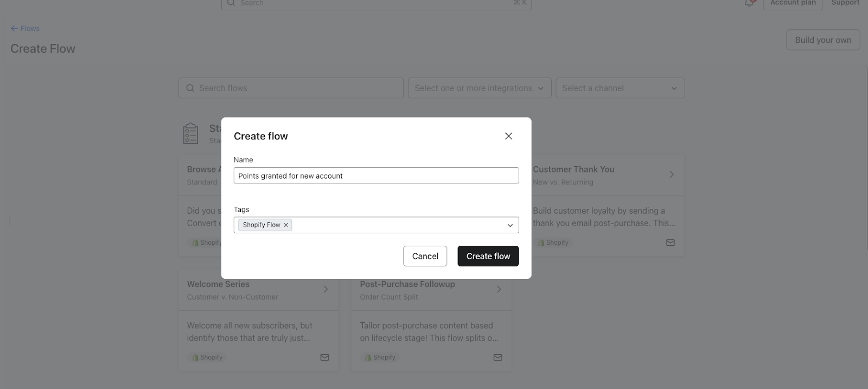The image size is (868, 389).
Task: Click the Search flows field
Action: pyautogui.click(x=291, y=88)
